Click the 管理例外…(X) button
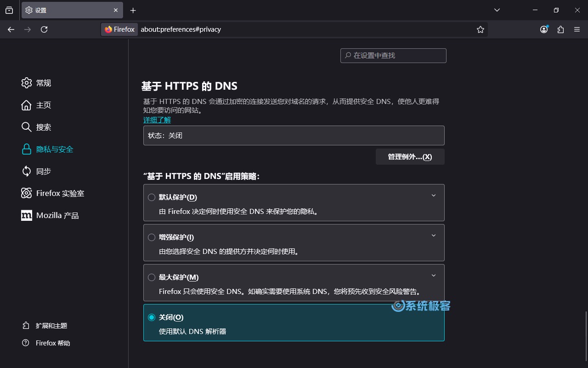This screenshot has height=368, width=588. click(x=410, y=156)
